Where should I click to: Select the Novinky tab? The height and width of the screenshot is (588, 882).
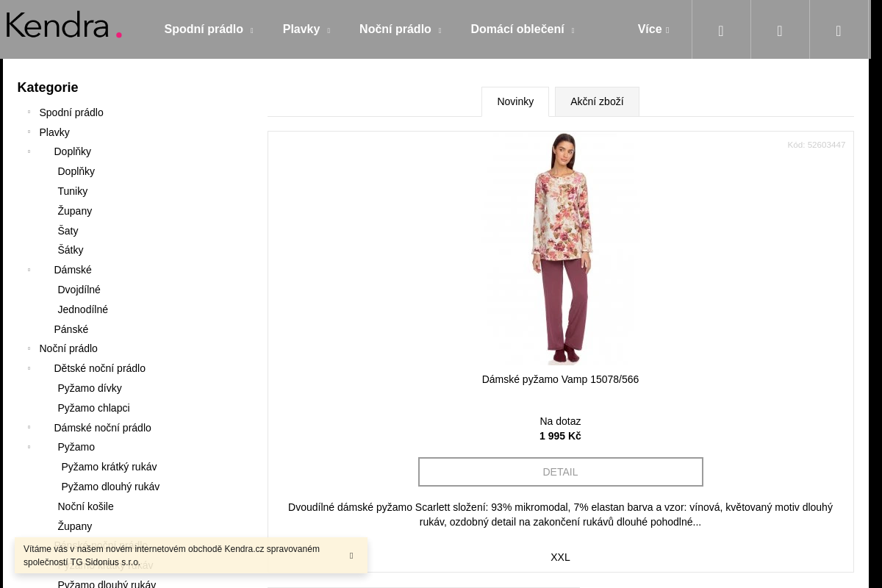[x=515, y=101]
